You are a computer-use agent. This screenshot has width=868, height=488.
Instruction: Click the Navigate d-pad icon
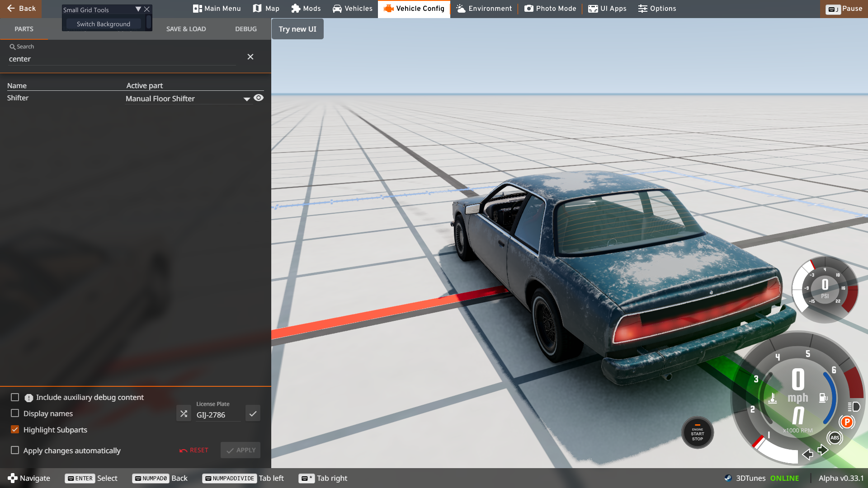click(x=13, y=478)
